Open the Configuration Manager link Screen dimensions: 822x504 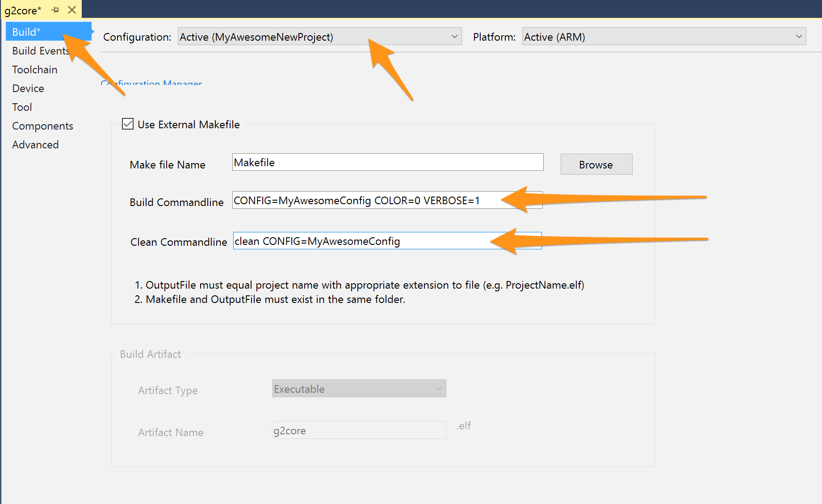[151, 83]
